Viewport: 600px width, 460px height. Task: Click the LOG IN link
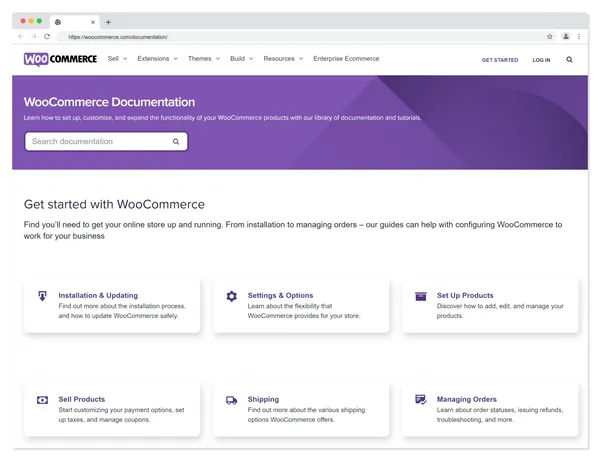coord(541,60)
